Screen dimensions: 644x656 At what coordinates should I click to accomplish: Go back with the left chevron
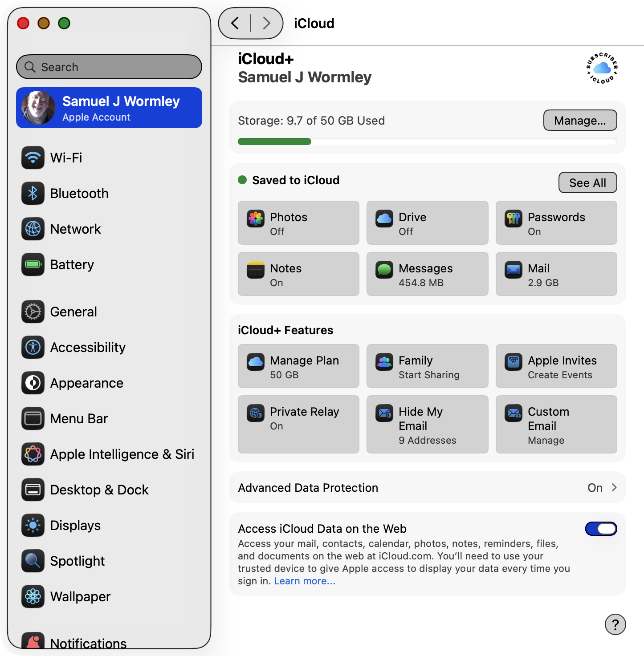235,23
